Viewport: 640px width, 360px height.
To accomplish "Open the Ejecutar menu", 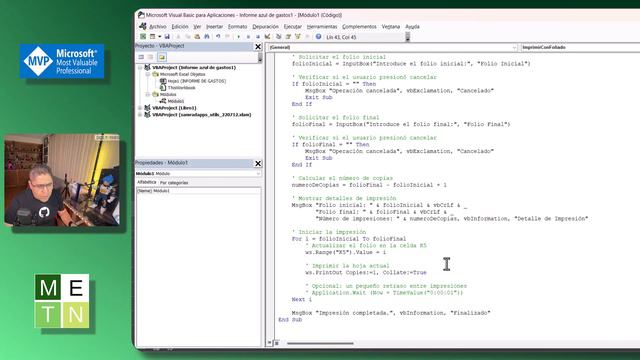I will (293, 27).
